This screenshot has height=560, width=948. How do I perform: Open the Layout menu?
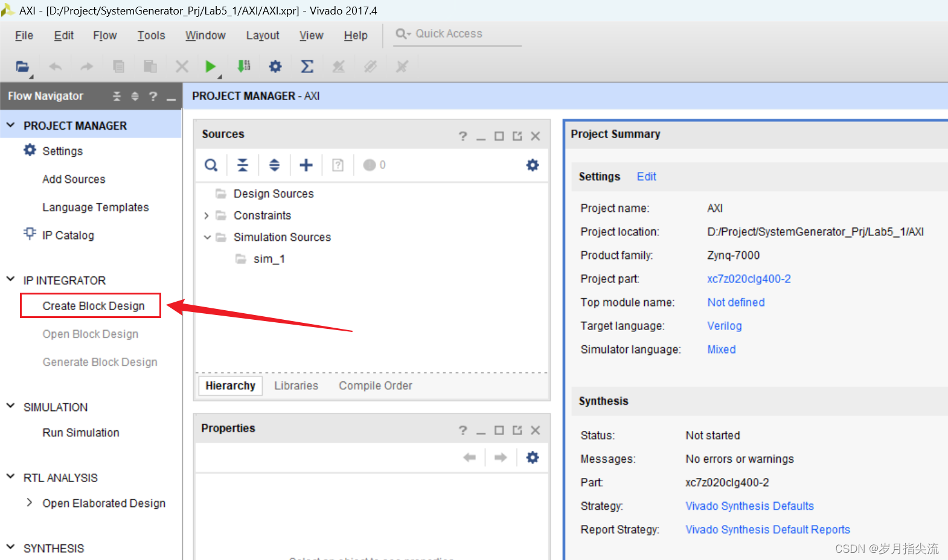263,36
